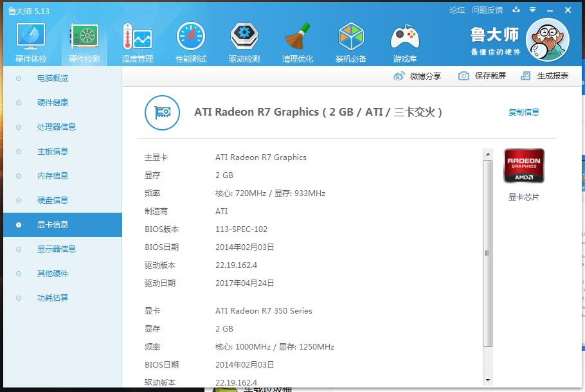This screenshot has width=585, height=392.
Task: Click the graphics card circle icon
Action: (162, 112)
